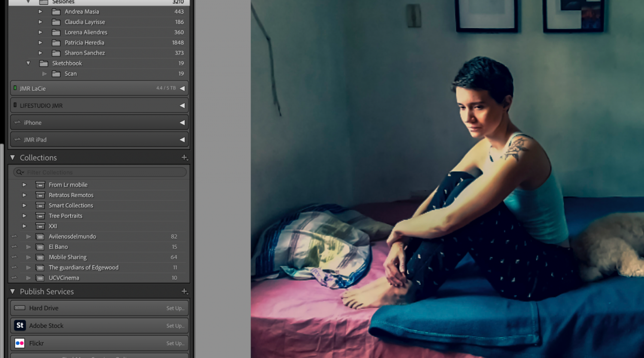Screen dimensions: 644x358
Task: Select the Lorena Aliendres folder icon
Action: pyautogui.click(x=56, y=32)
